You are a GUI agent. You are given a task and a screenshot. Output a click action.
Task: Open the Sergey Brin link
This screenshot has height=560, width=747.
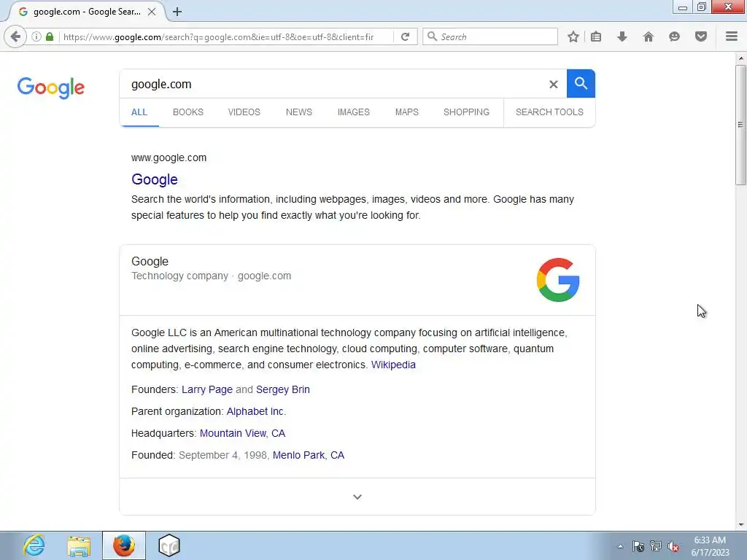[283, 389]
